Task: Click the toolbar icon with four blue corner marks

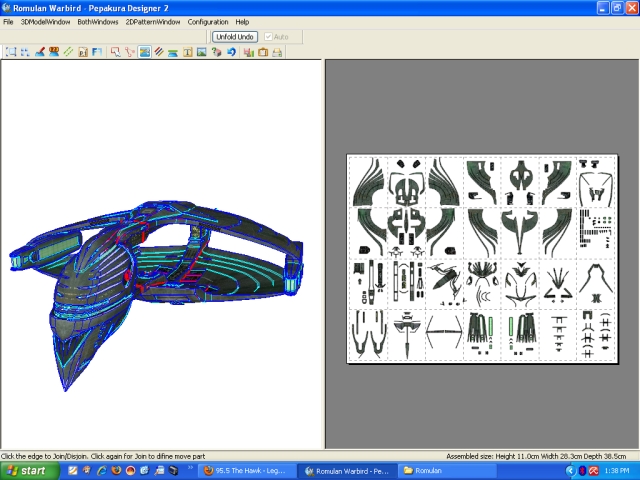Action: coord(25,52)
